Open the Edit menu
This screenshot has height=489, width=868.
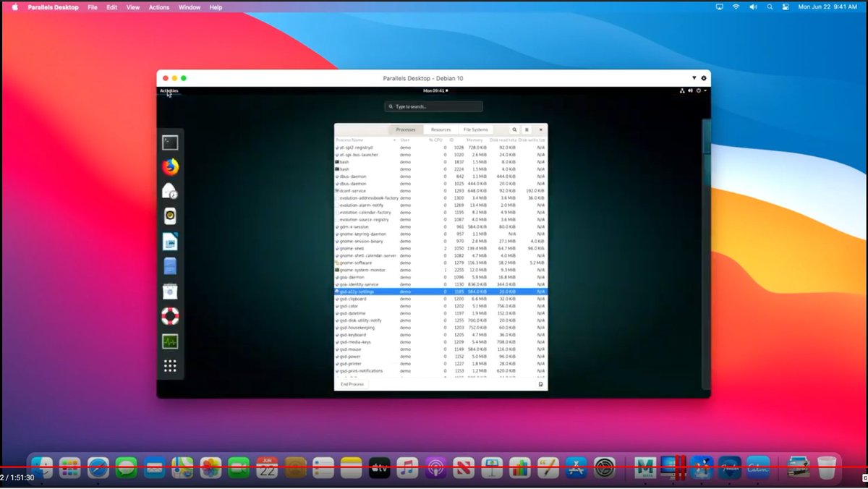[111, 7]
